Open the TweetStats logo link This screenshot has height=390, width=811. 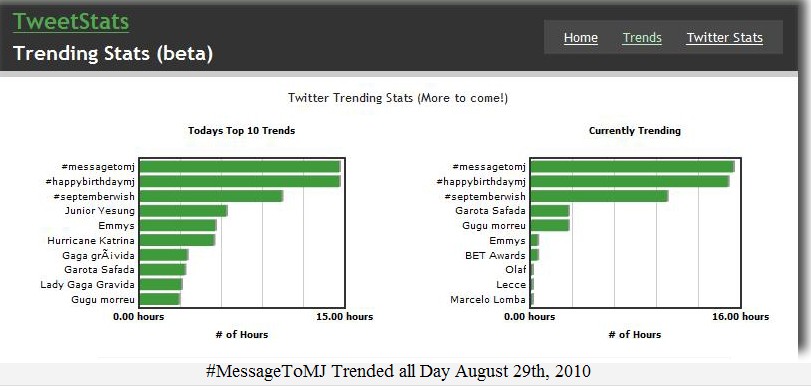[x=71, y=22]
